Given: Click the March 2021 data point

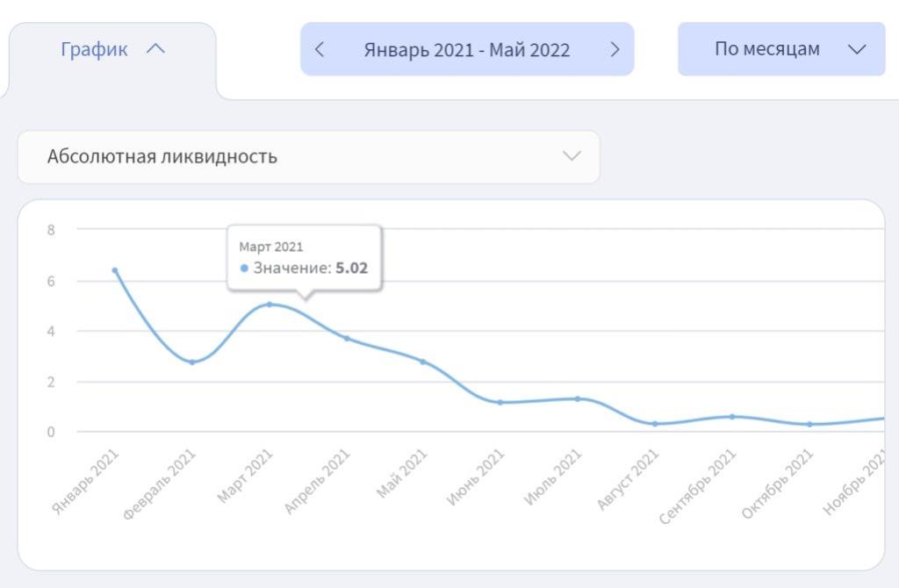Looking at the screenshot, I should click(270, 305).
